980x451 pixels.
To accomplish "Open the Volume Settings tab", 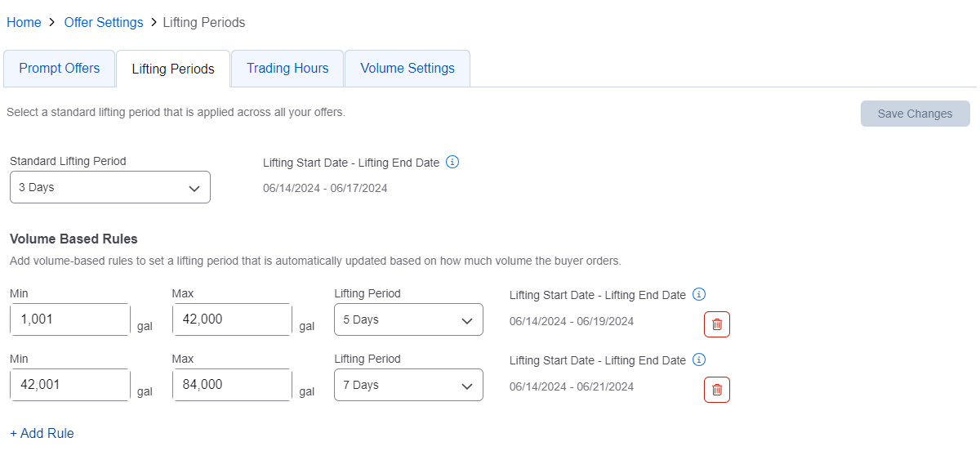I will pos(408,69).
